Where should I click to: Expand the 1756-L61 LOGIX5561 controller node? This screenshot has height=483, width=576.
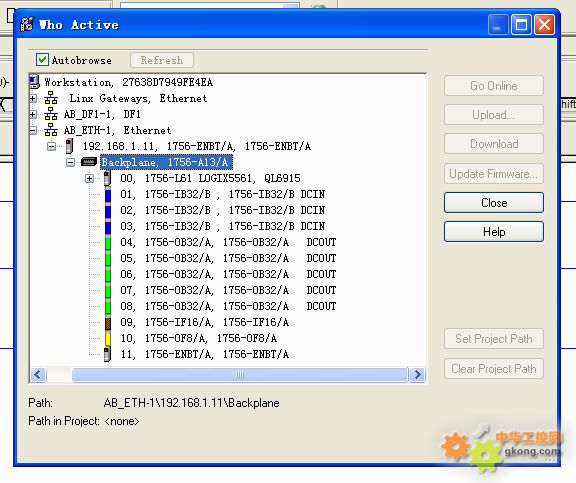(89, 179)
